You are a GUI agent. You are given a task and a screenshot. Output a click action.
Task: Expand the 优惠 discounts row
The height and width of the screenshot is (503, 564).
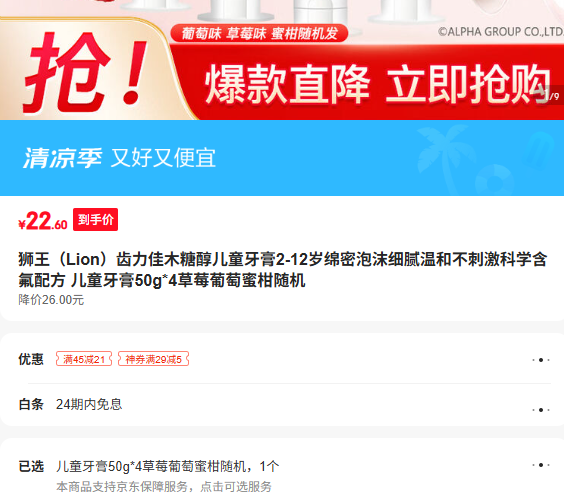click(x=282, y=359)
